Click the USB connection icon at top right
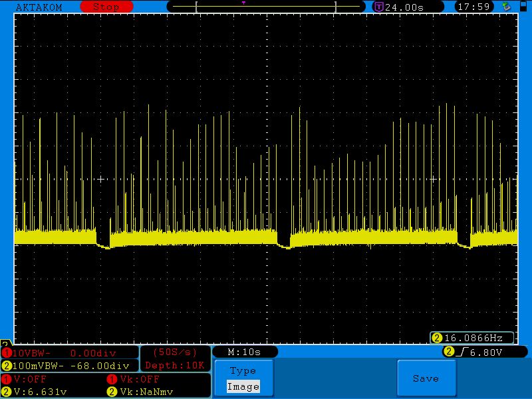 click(x=506, y=6)
